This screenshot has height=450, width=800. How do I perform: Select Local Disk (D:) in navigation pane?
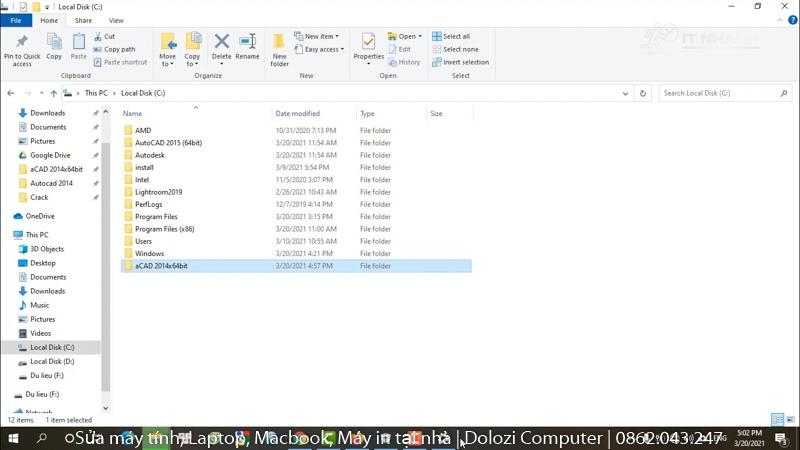[x=52, y=361]
